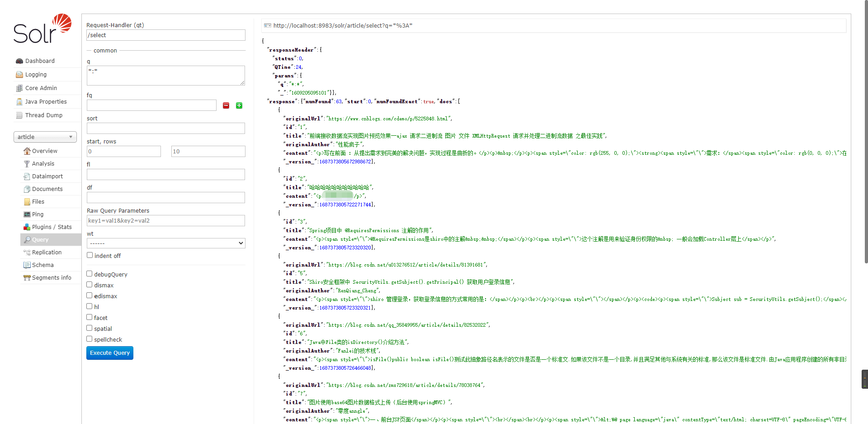Open Segments info page link
Viewport: 868px width, 424px height.
pyautogui.click(x=52, y=278)
